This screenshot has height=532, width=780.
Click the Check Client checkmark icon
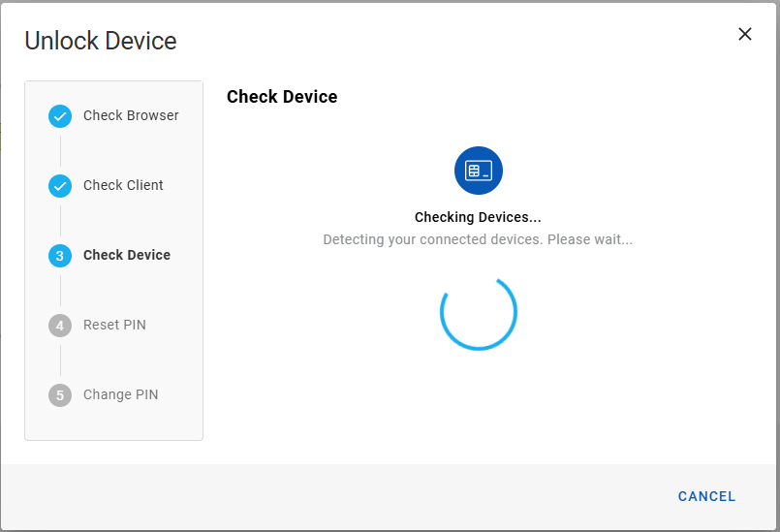60,186
